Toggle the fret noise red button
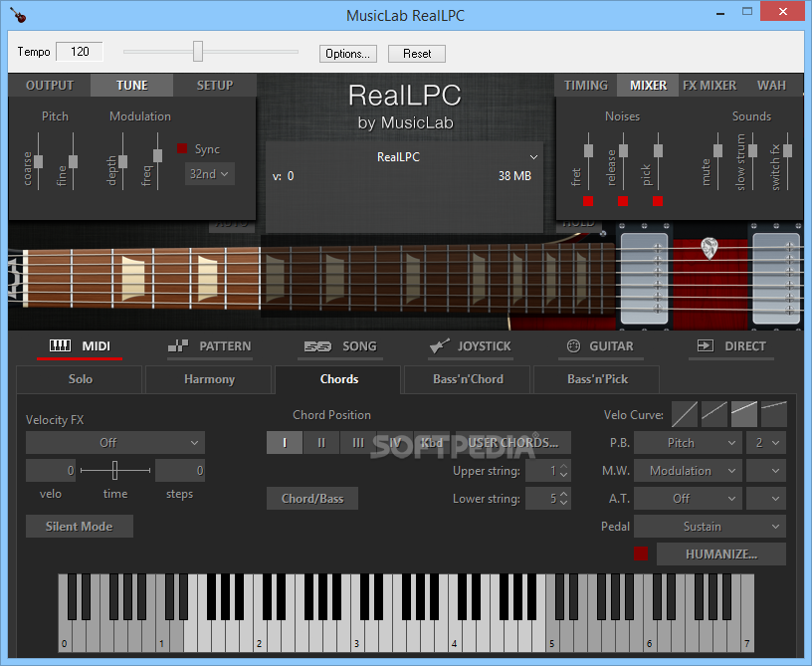 [x=588, y=201]
